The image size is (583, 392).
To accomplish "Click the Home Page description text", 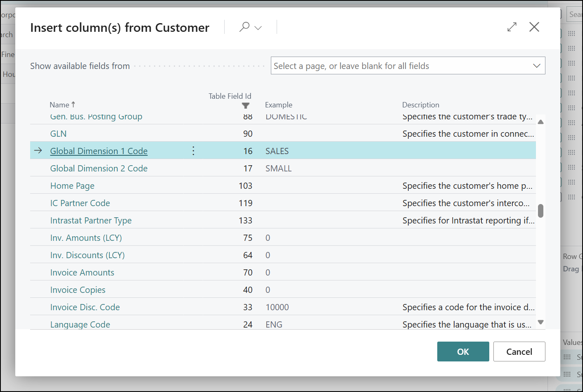I will point(467,186).
